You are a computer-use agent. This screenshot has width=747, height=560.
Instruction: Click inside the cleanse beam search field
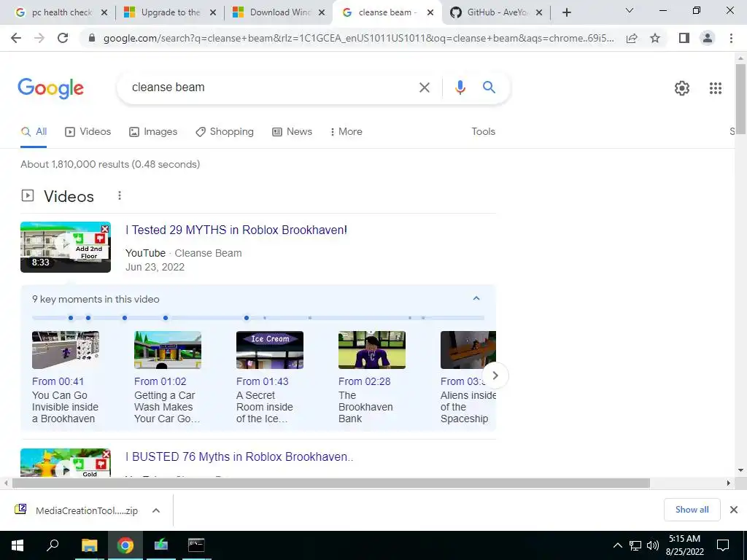coord(271,87)
